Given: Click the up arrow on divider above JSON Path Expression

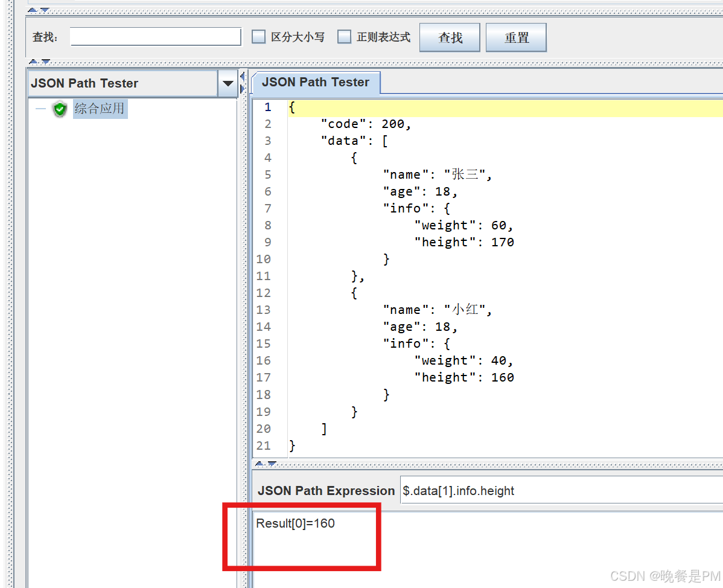Looking at the screenshot, I should pyautogui.click(x=260, y=464).
